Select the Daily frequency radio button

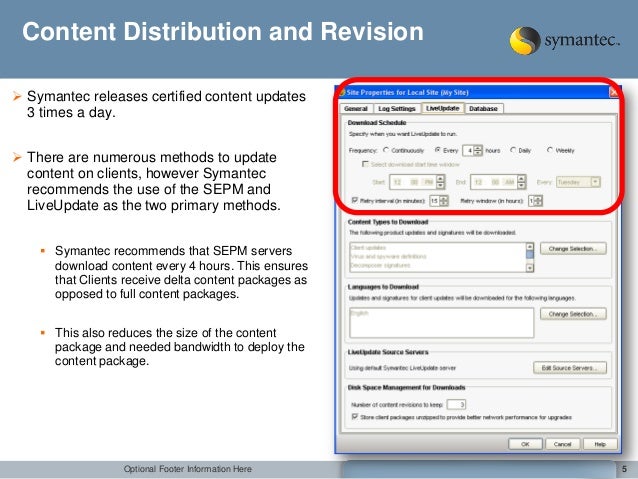click(513, 150)
